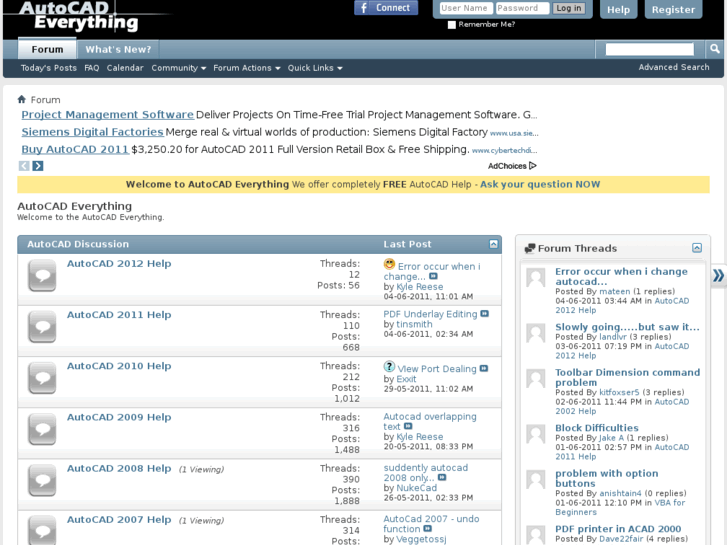Collapse the AutoCAD Discussion category
This screenshot has width=727, height=545.
coord(493,244)
